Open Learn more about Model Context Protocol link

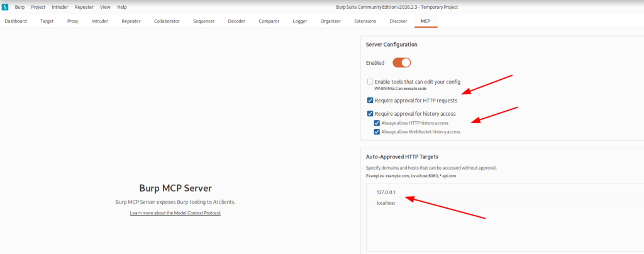pos(175,213)
